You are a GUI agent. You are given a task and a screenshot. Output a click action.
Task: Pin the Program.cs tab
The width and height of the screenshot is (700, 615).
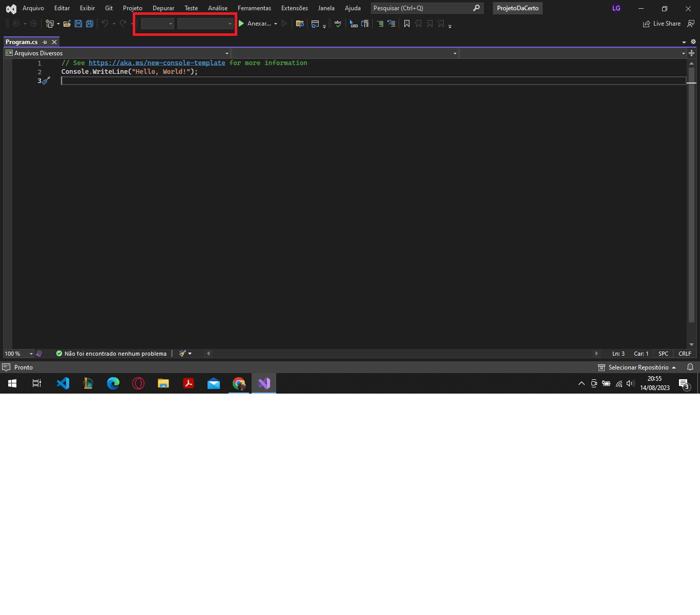click(45, 42)
